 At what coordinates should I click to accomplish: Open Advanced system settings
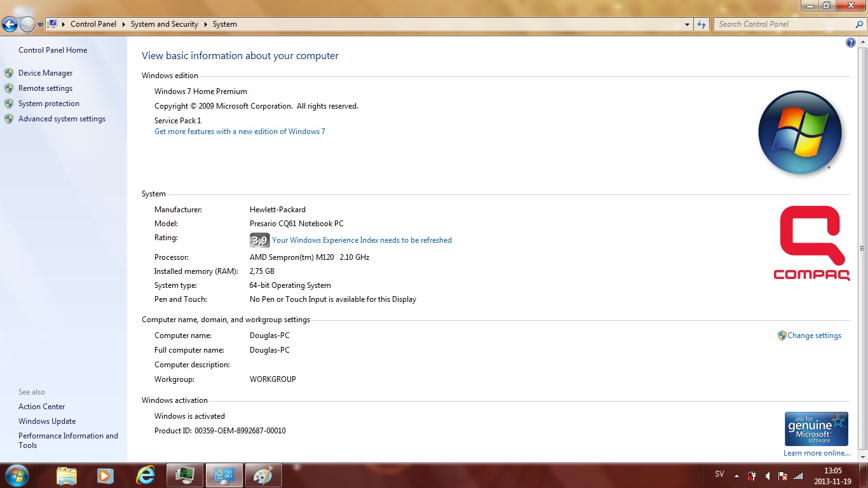click(x=62, y=119)
